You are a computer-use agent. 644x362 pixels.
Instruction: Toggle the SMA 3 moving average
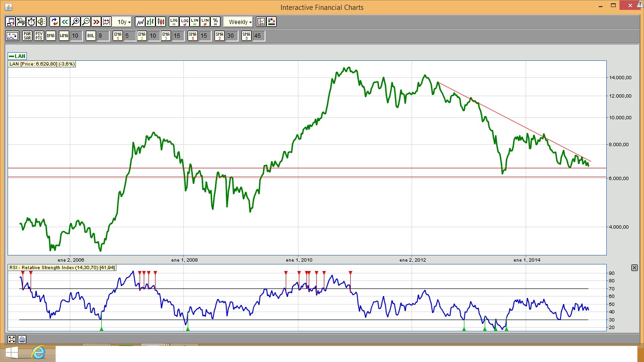point(246,36)
